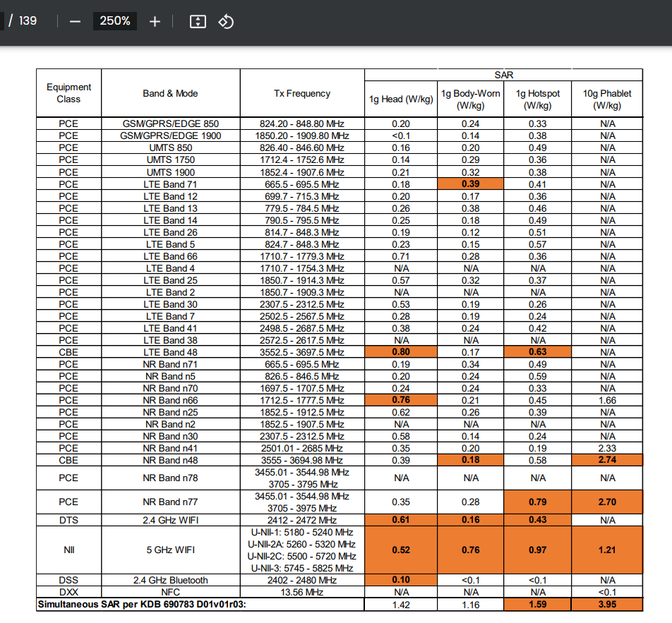Click the LTE Band 48 cell

170,352
